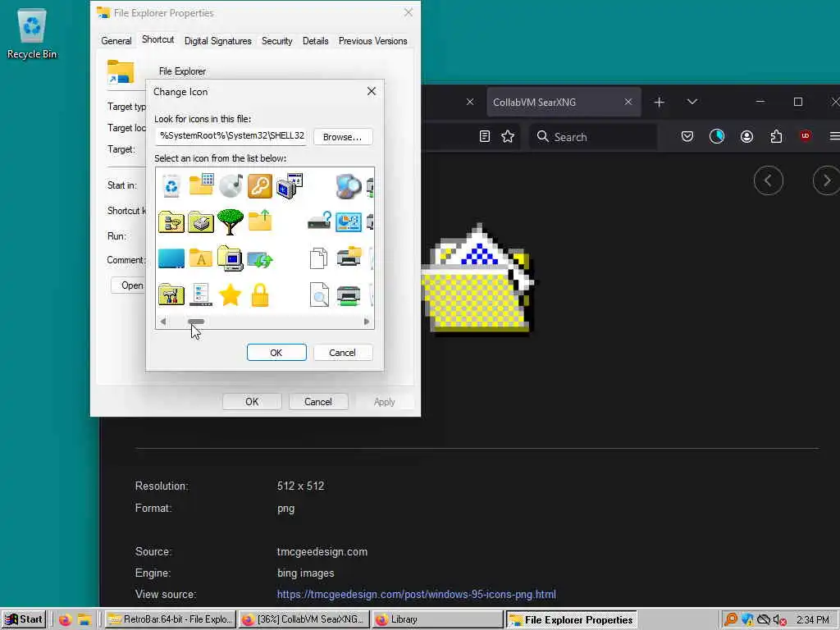Click the taskbar clock showing 2:34 PM
The width and height of the screenshot is (840, 630).
[812, 620]
